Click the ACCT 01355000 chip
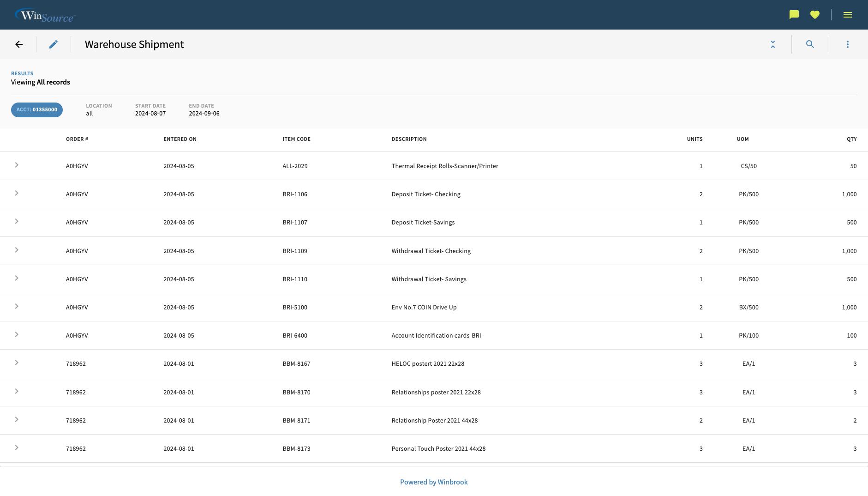Viewport: 868px width, 496px height. (x=37, y=109)
